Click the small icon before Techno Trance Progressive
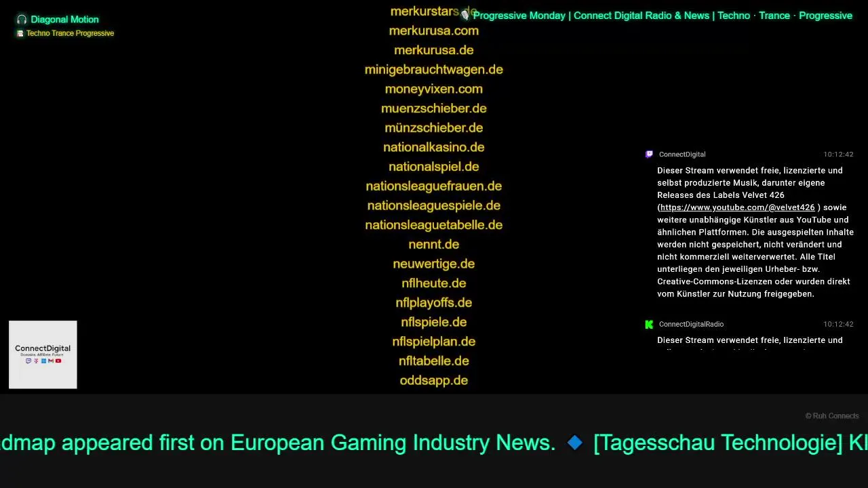The image size is (868, 488). (20, 33)
